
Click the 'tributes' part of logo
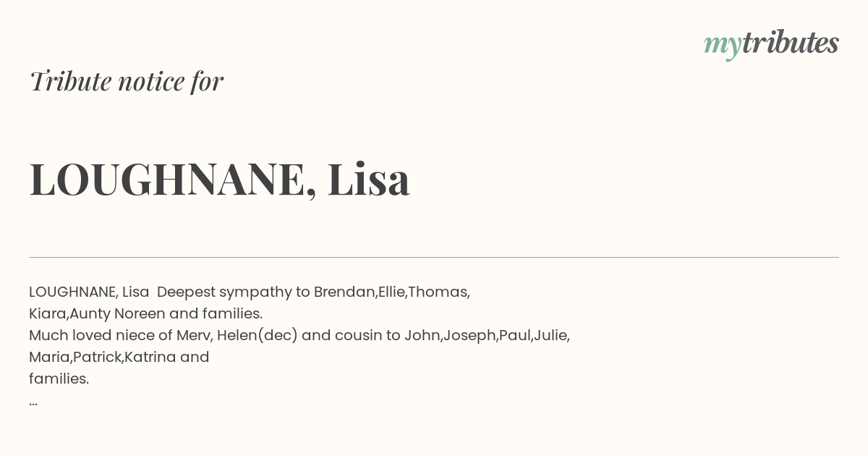point(791,42)
